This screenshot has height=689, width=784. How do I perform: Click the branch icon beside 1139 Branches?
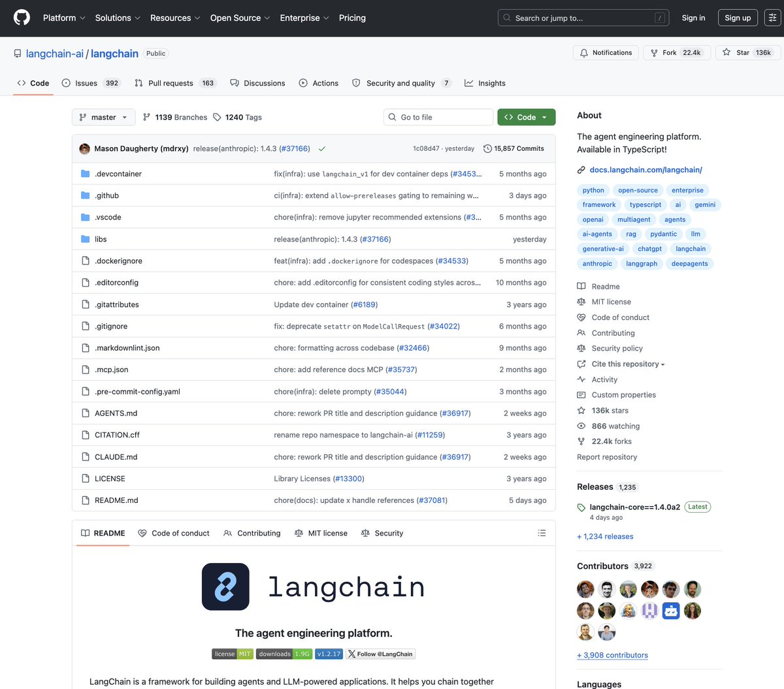click(146, 118)
